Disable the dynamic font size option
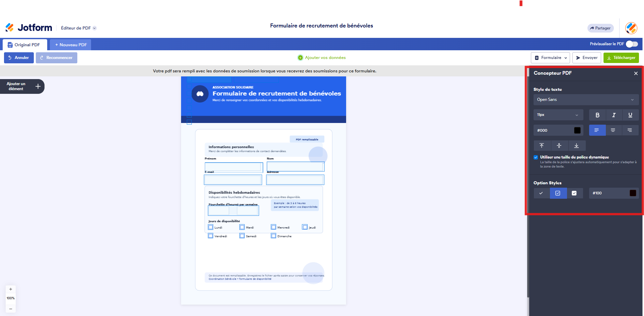The height and width of the screenshot is (316, 644). tap(536, 157)
